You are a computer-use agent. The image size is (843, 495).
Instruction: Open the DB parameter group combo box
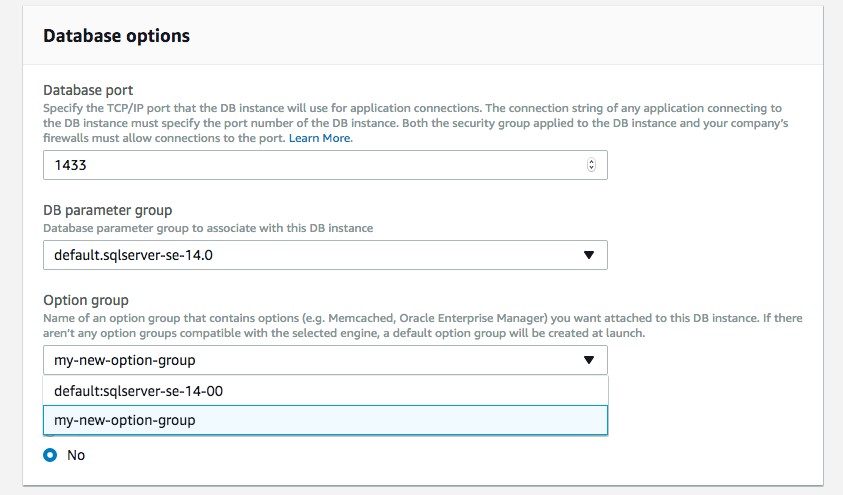[x=325, y=256]
